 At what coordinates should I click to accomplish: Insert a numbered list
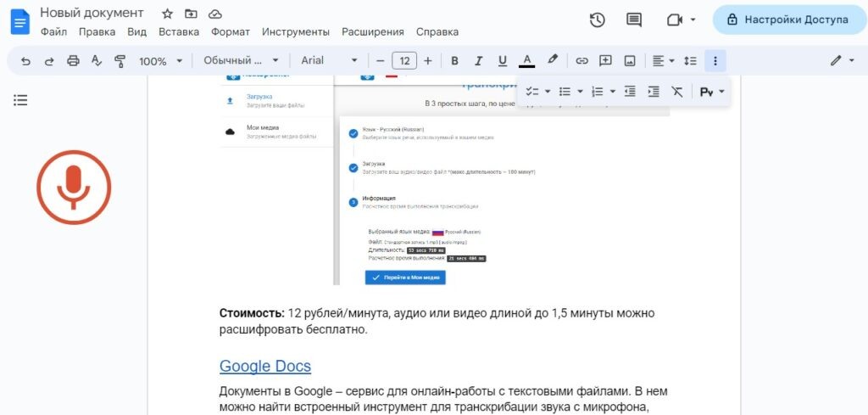(x=598, y=92)
